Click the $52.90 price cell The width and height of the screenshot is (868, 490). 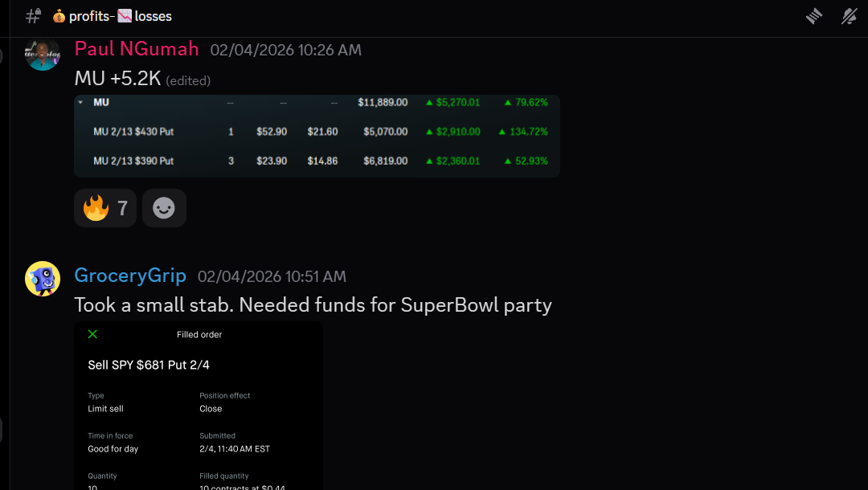coord(272,132)
